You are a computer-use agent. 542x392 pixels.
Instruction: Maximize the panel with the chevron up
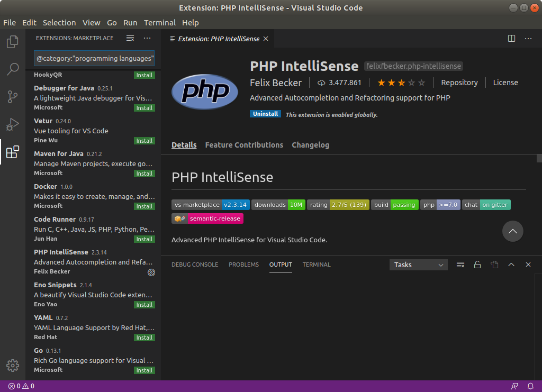coord(511,265)
